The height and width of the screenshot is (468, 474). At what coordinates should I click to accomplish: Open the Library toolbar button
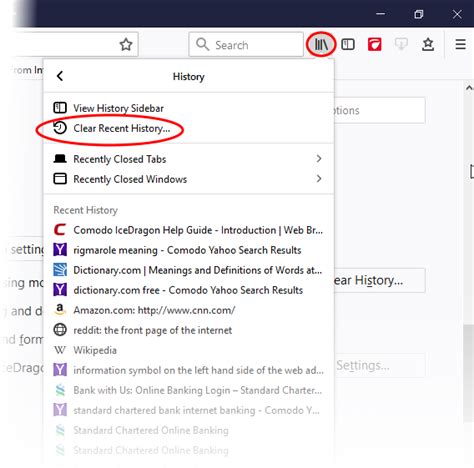pos(321,44)
